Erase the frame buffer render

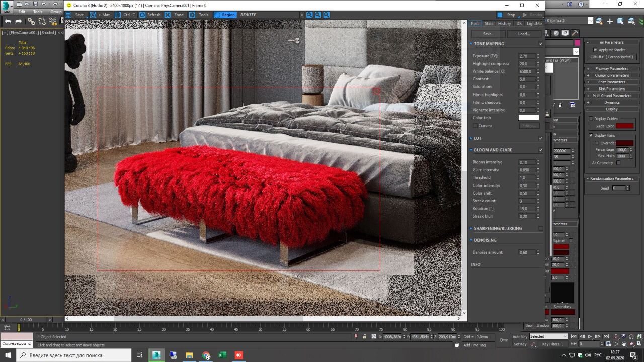[174, 15]
